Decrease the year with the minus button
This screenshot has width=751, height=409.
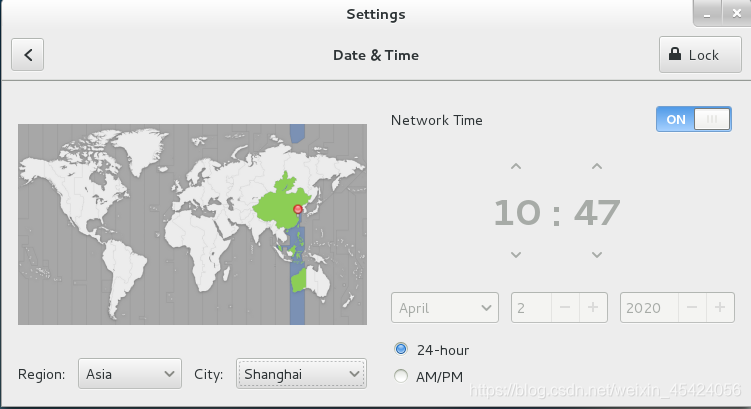[x=692, y=307]
